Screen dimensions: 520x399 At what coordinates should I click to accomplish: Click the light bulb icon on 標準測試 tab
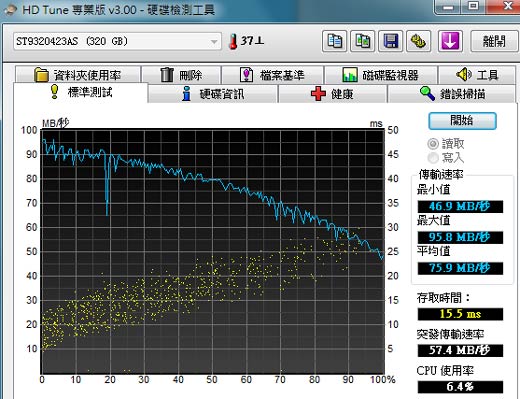point(54,91)
